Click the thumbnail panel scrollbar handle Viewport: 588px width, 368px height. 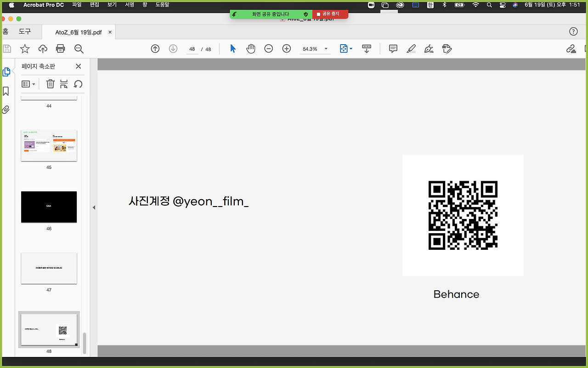click(84, 343)
